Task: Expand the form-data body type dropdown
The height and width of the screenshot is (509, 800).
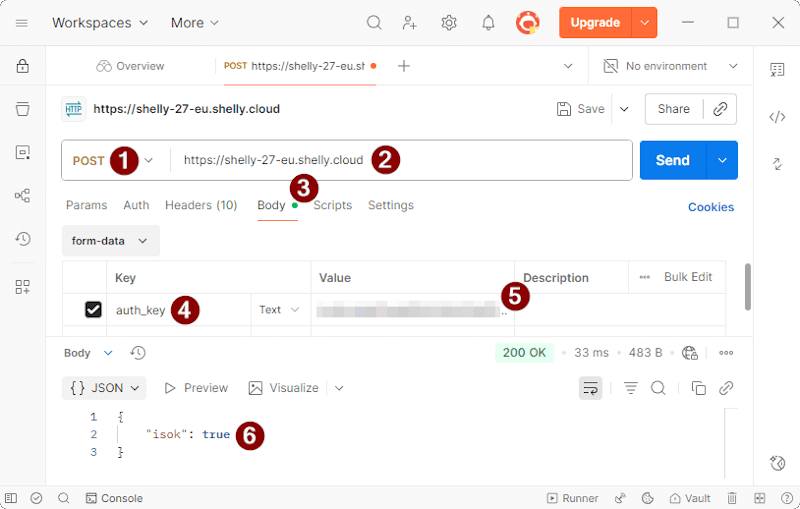Action: [110, 241]
